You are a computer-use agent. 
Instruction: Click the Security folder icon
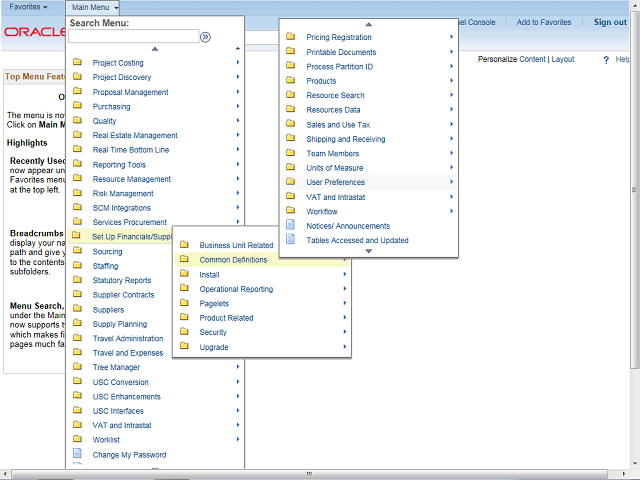coord(184,331)
